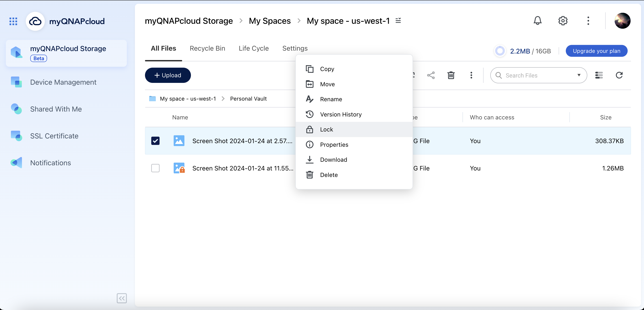644x310 pixels.
Task: Open myQNAPcloud Storage in sidebar
Action: (x=66, y=53)
